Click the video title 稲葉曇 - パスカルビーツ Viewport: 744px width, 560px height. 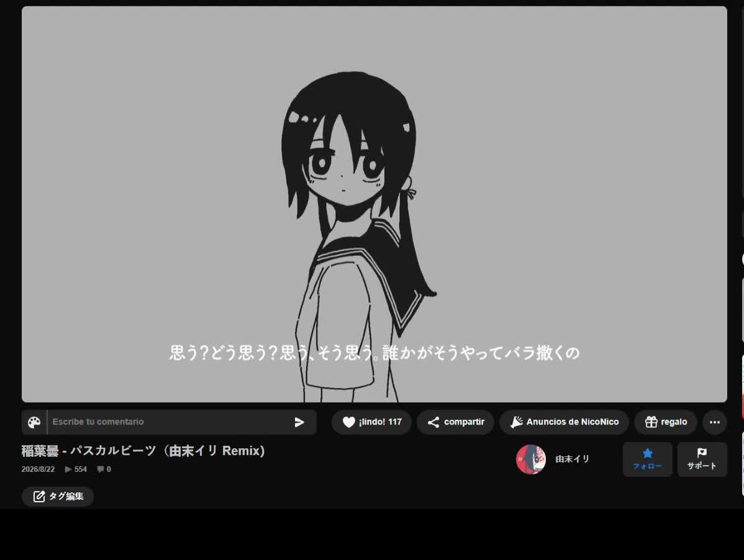click(x=143, y=451)
